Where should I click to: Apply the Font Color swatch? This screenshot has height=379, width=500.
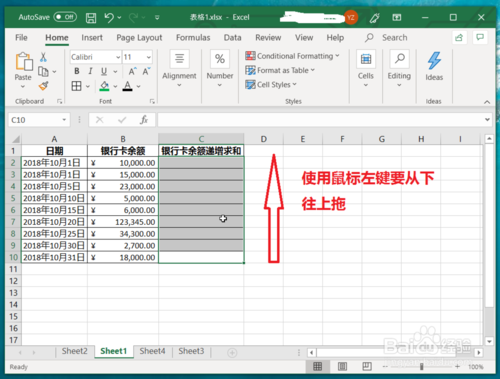[127, 86]
